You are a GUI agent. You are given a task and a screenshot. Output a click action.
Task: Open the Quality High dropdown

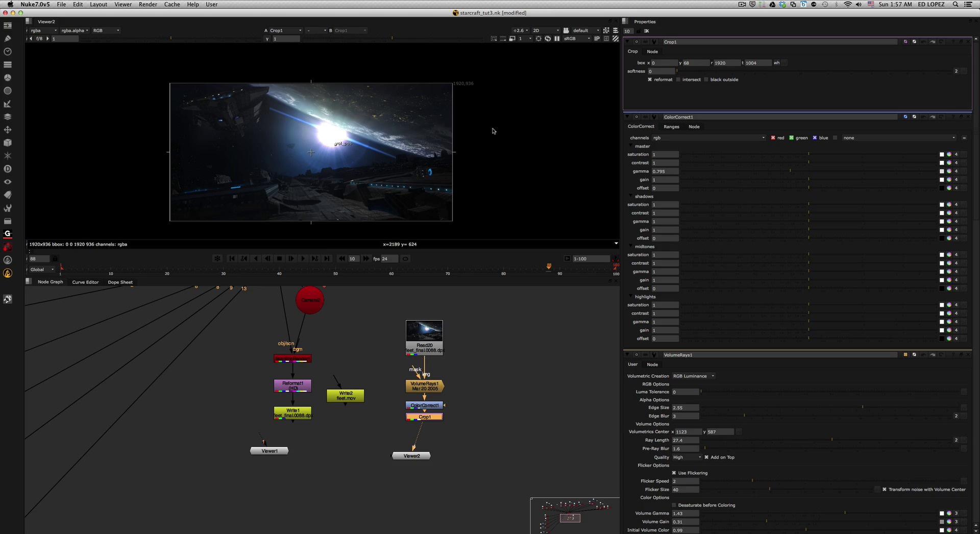687,457
